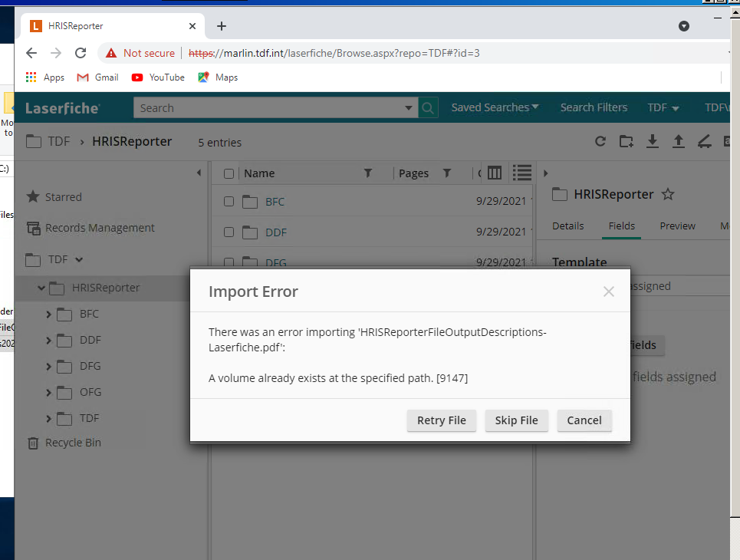
Task: Switch to list view icon
Action: [522, 173]
